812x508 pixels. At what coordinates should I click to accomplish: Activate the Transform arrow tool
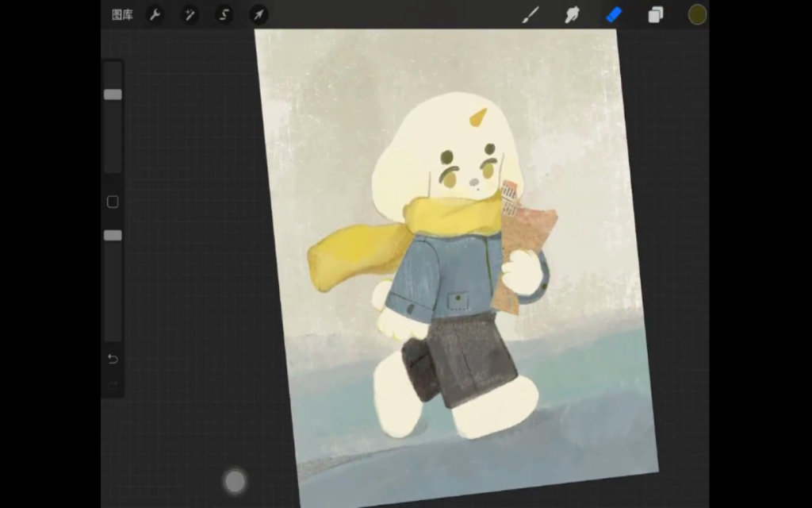[259, 15]
